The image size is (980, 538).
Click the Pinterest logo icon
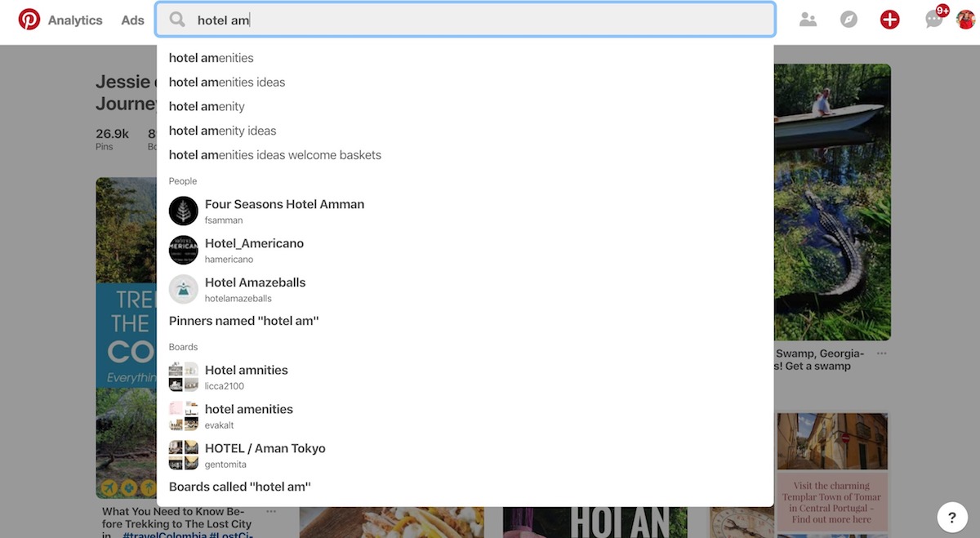pyautogui.click(x=29, y=20)
